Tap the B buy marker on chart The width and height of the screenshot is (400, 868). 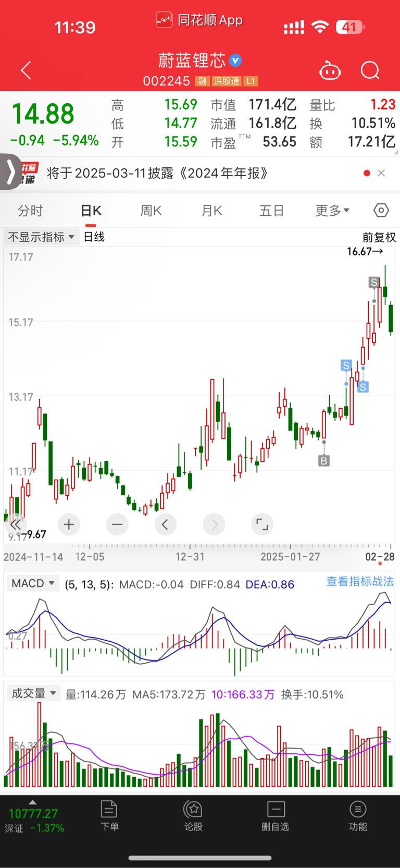(324, 461)
